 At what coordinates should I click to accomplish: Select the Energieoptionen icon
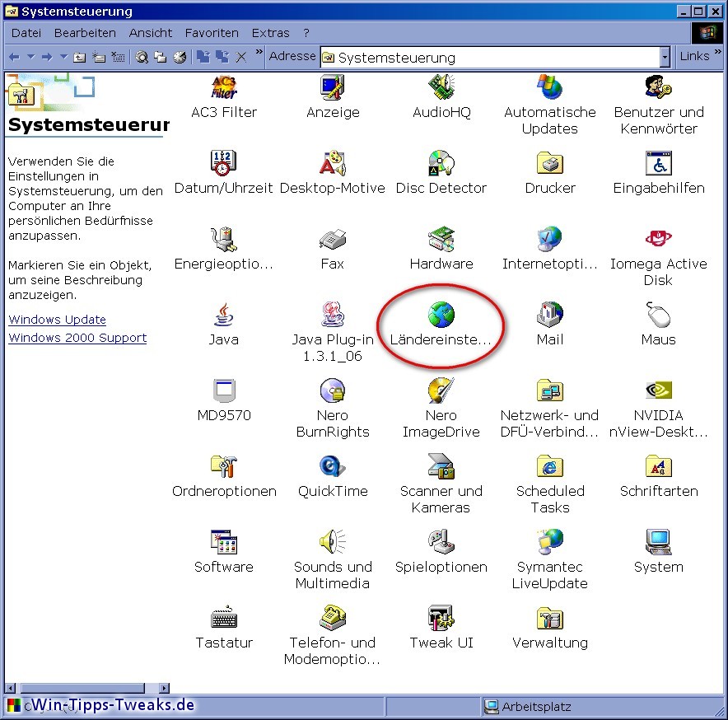click(224, 239)
